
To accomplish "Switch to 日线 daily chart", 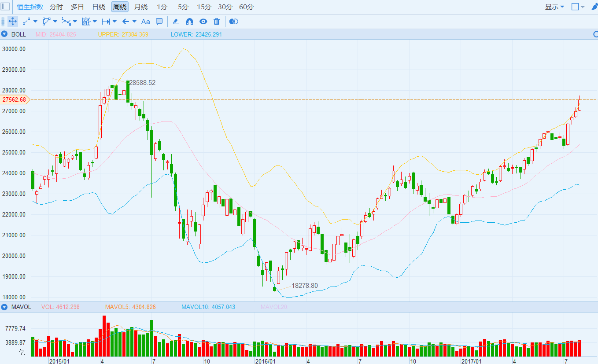I will 99,7.
